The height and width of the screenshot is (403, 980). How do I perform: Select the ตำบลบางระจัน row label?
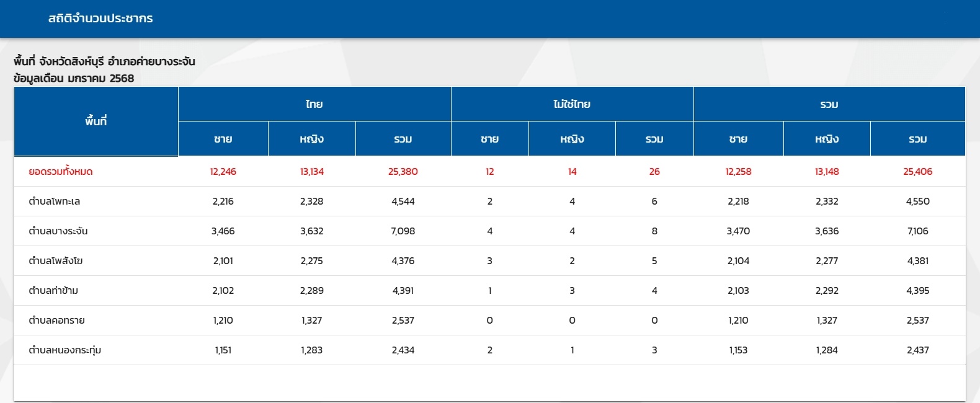point(58,231)
